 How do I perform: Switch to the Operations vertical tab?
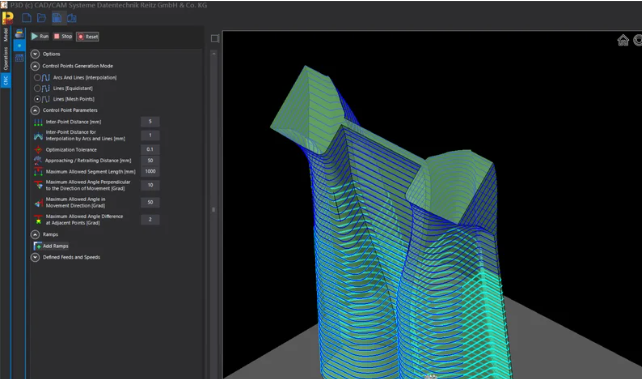[5, 59]
